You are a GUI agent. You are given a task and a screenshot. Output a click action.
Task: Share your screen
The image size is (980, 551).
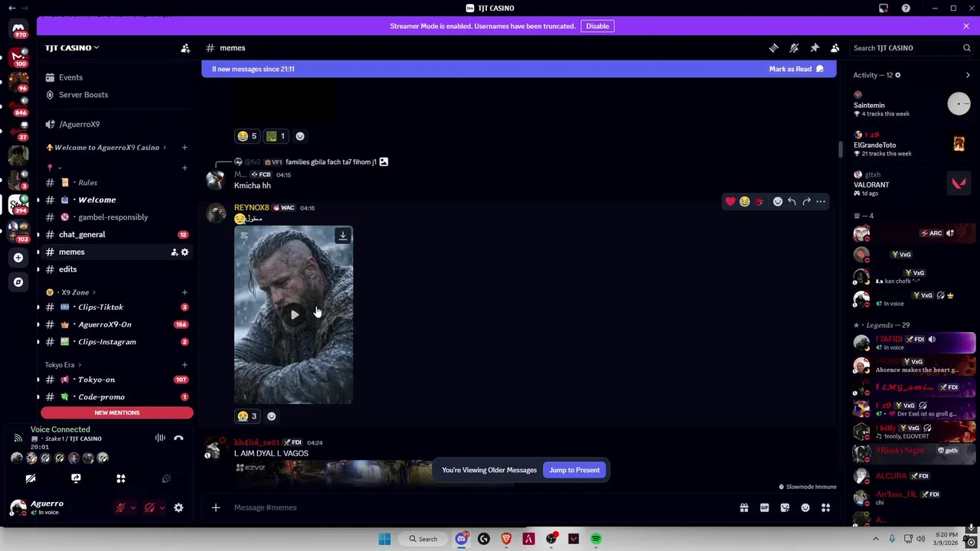[x=76, y=478]
